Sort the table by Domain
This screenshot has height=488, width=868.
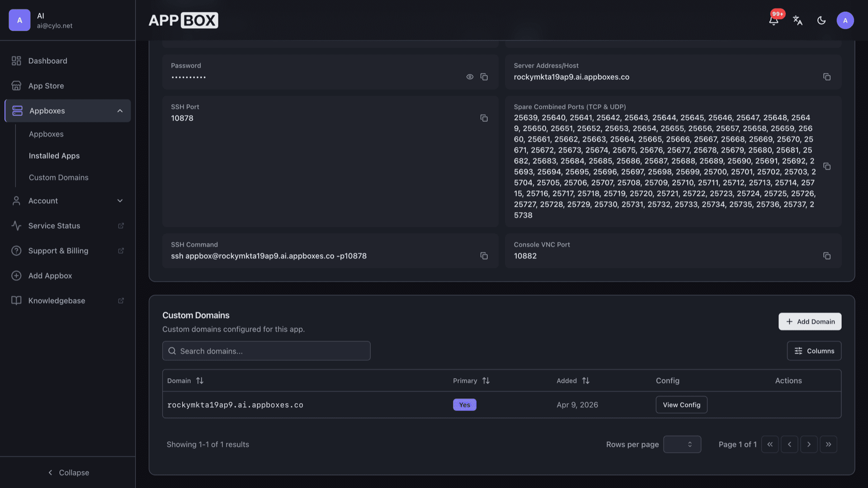pyautogui.click(x=185, y=381)
